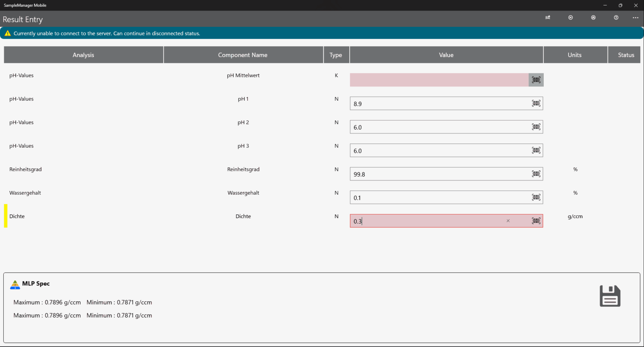This screenshot has height=347, width=644.
Task: Scan a barcode for Wassergehalt
Action: point(536,197)
